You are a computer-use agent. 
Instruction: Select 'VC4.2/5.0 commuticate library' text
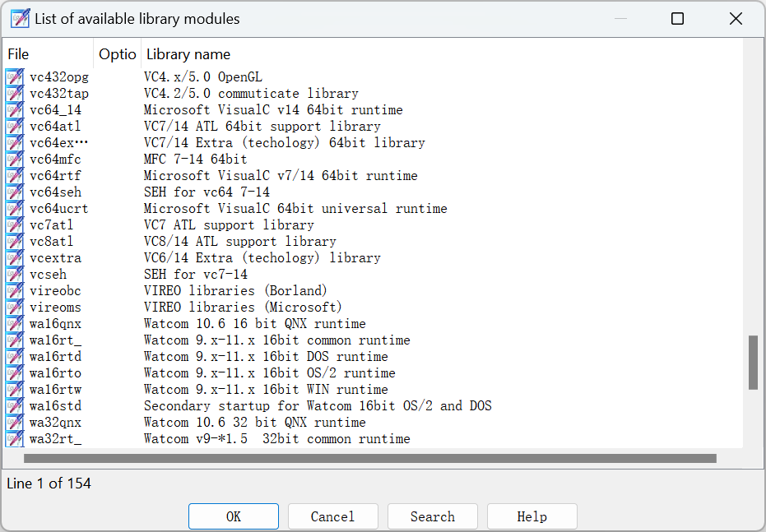click(251, 94)
